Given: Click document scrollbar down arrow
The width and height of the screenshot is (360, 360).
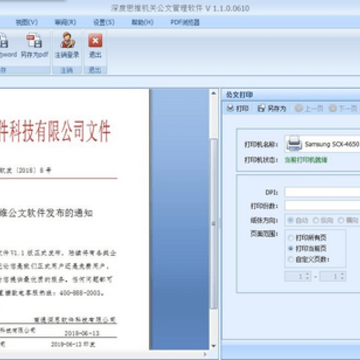Looking at the screenshot, I should click(214, 346).
